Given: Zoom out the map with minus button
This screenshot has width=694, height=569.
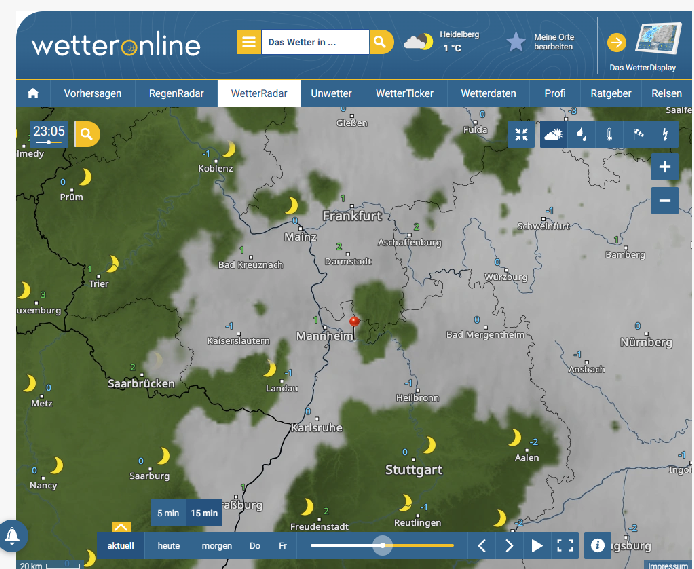Looking at the screenshot, I should (x=665, y=200).
